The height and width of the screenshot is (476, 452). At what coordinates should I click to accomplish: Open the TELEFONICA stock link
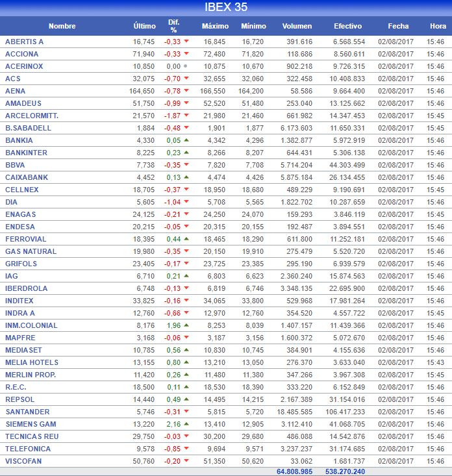[28, 449]
